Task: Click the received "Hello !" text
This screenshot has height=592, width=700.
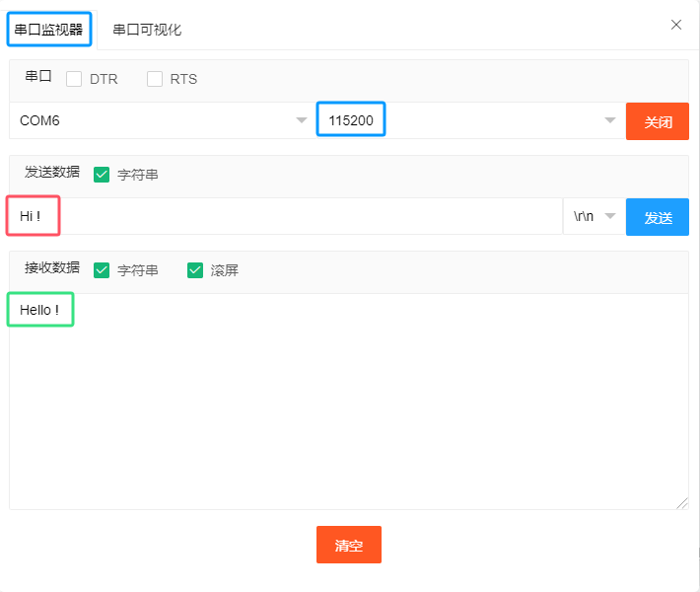Action: pos(39,310)
